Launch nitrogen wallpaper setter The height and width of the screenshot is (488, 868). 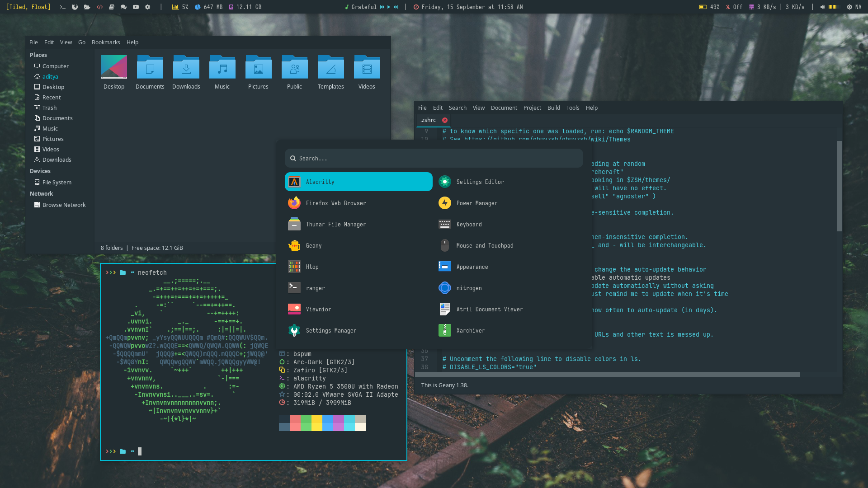[x=469, y=288]
